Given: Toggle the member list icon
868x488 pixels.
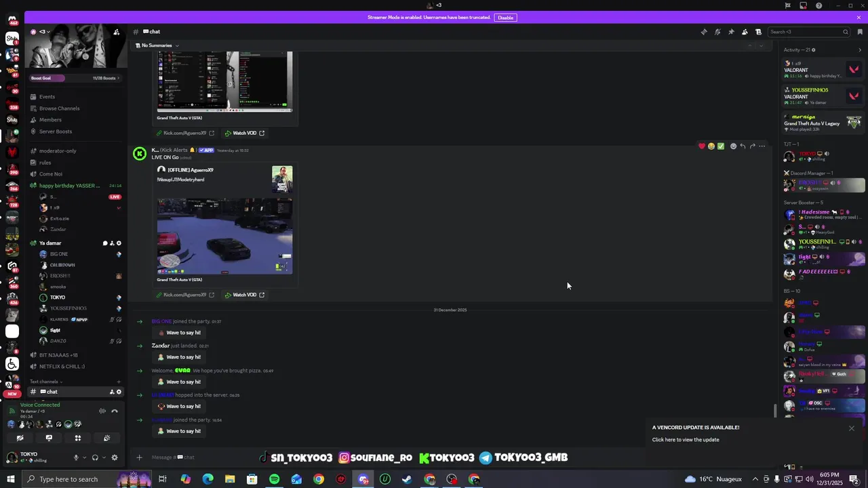Looking at the screenshot, I should pos(745,32).
